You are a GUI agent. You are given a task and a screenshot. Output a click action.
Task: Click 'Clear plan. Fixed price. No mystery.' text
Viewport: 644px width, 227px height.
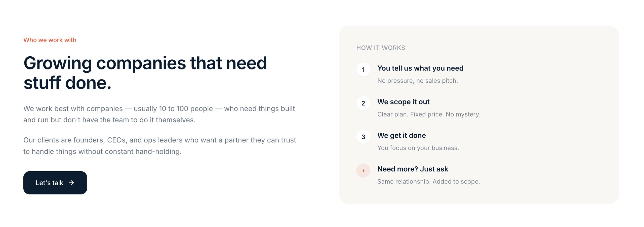(x=429, y=114)
